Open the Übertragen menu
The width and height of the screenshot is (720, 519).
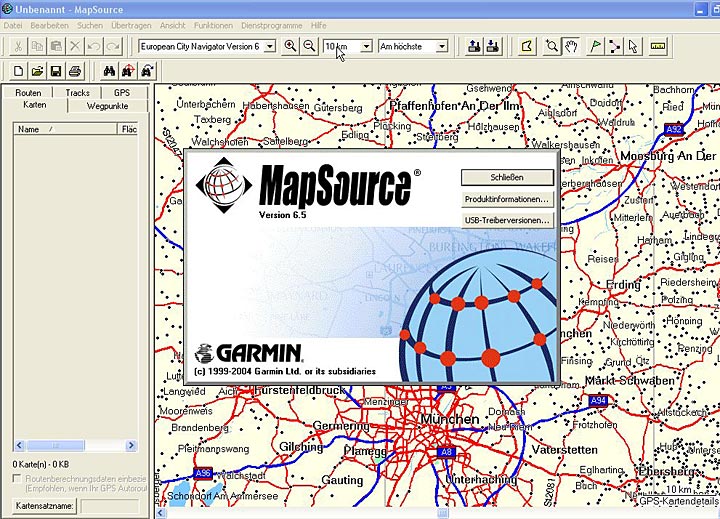click(129, 23)
